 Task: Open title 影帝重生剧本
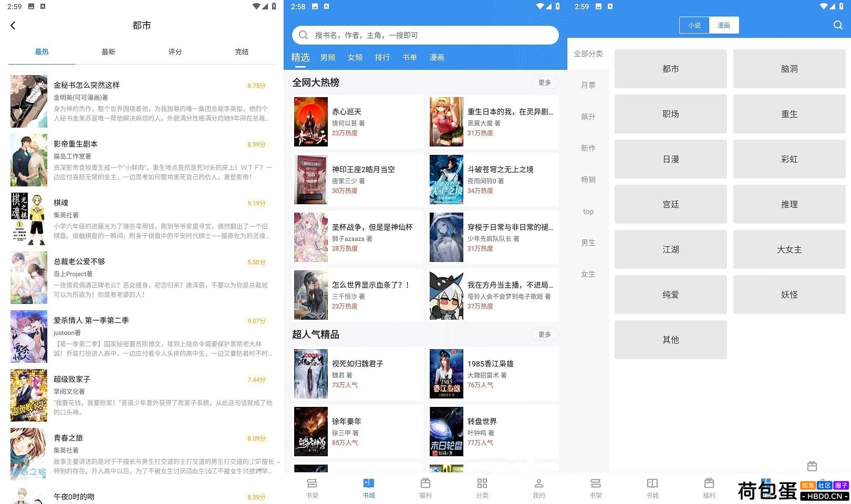[x=76, y=144]
